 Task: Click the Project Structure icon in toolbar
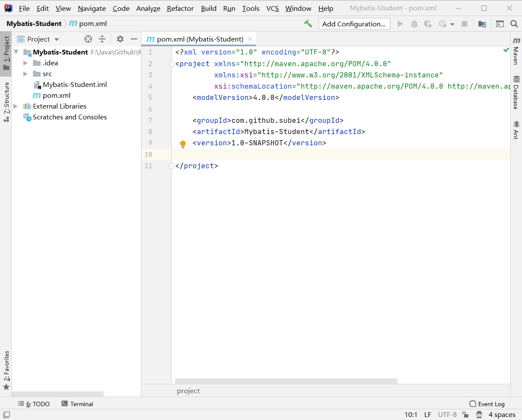tap(482, 24)
